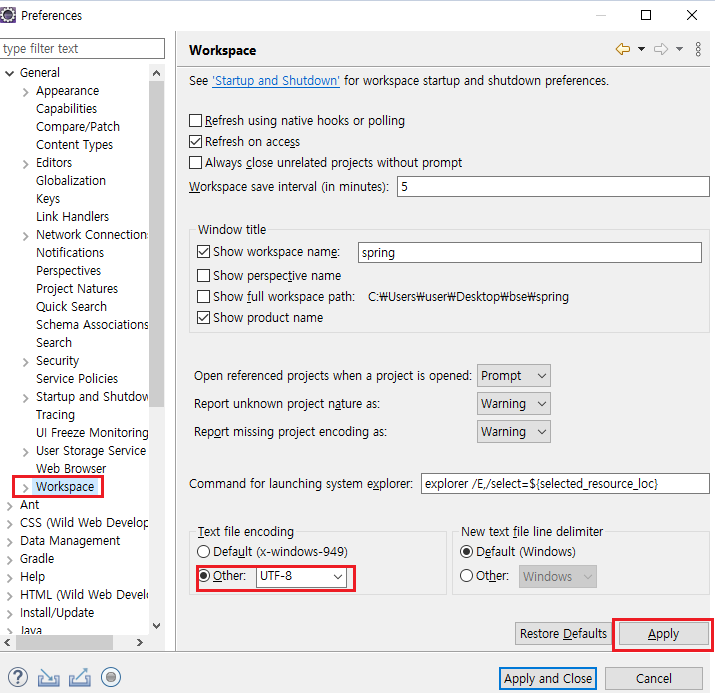Click the tree scroll up arrow

pos(156,73)
